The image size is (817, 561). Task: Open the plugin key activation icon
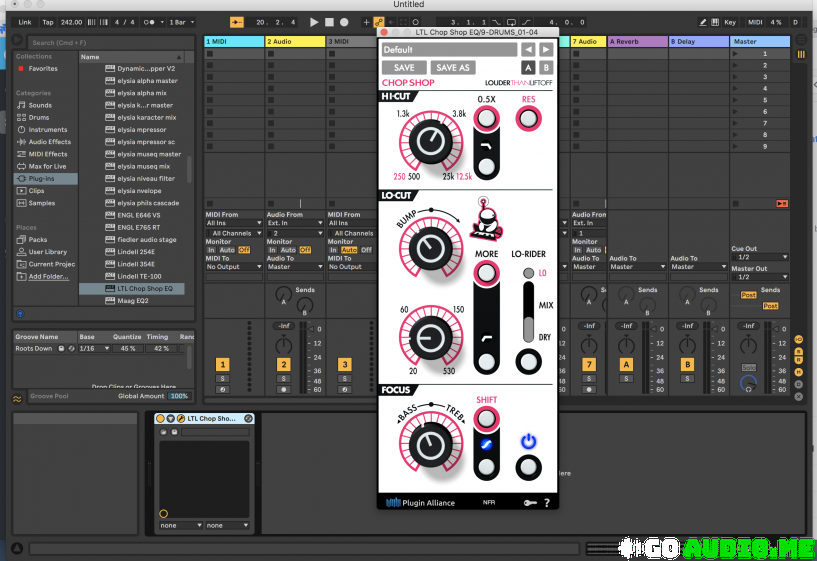coord(530,503)
